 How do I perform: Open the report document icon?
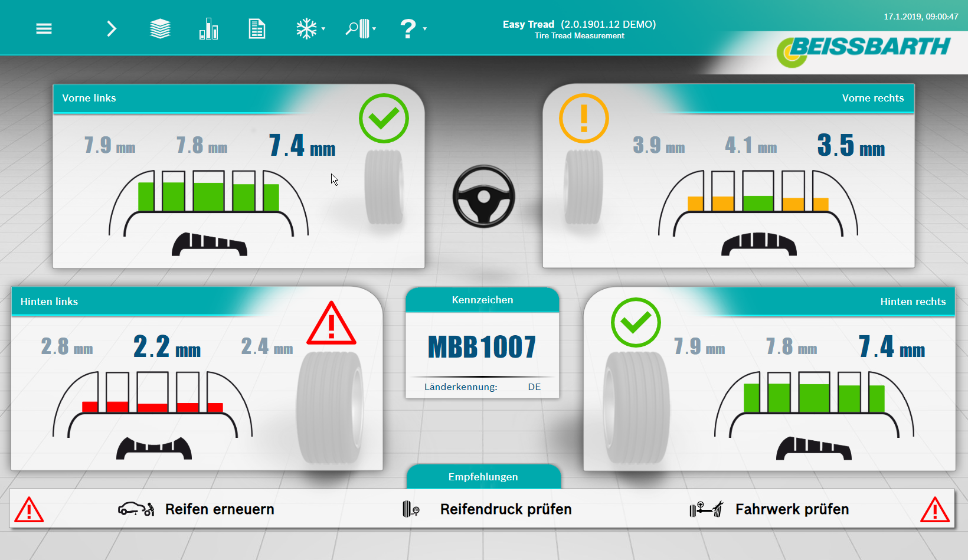257,28
